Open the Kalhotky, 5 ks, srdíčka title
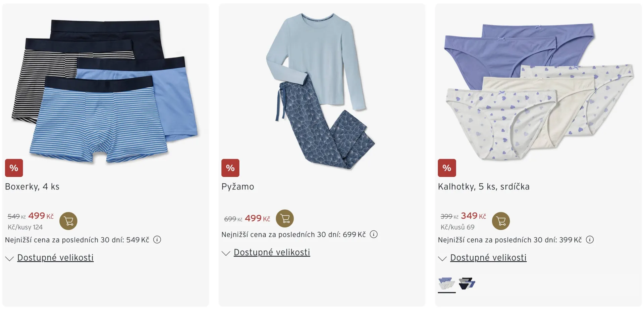 click(484, 187)
